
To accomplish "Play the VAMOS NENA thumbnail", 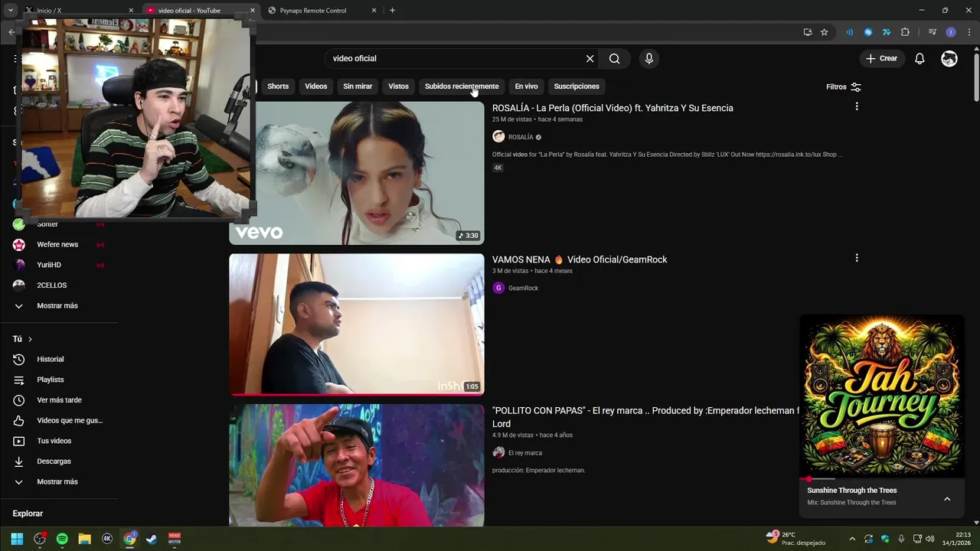I will click(x=357, y=324).
